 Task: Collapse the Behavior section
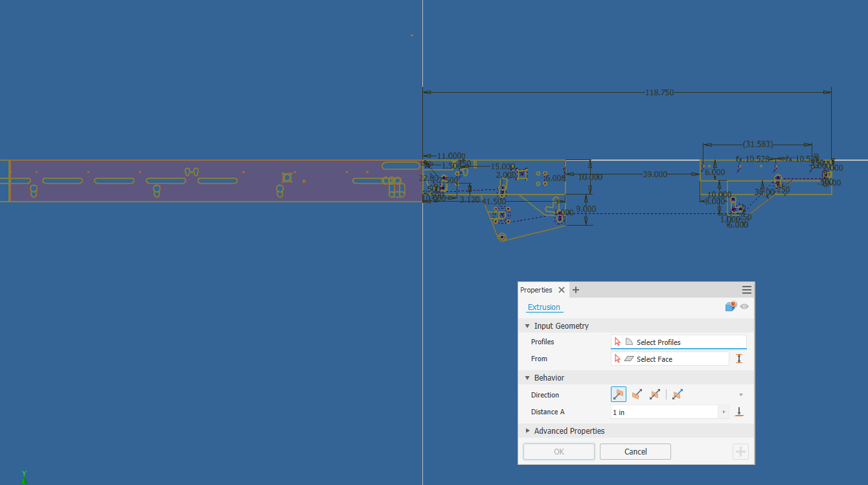pyautogui.click(x=527, y=378)
